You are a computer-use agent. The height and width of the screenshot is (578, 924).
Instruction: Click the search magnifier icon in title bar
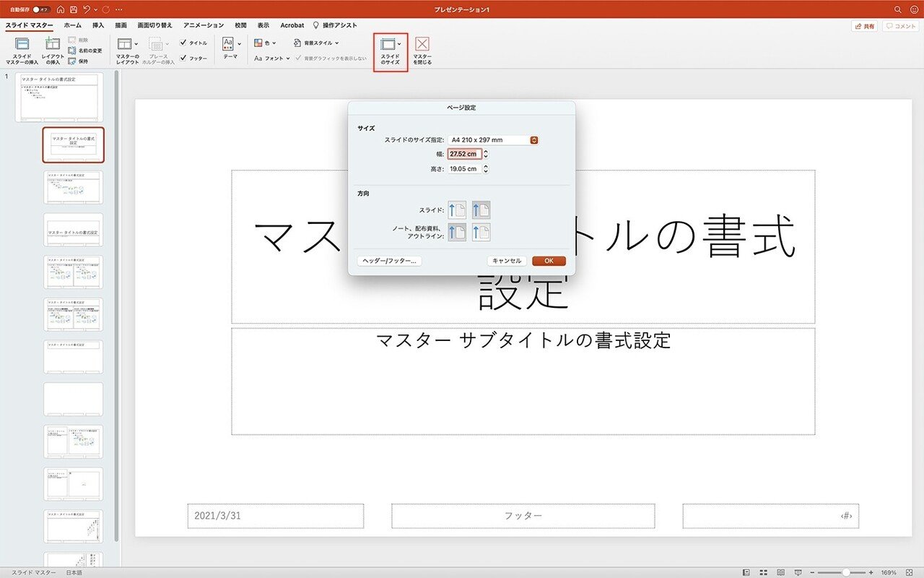(x=898, y=9)
